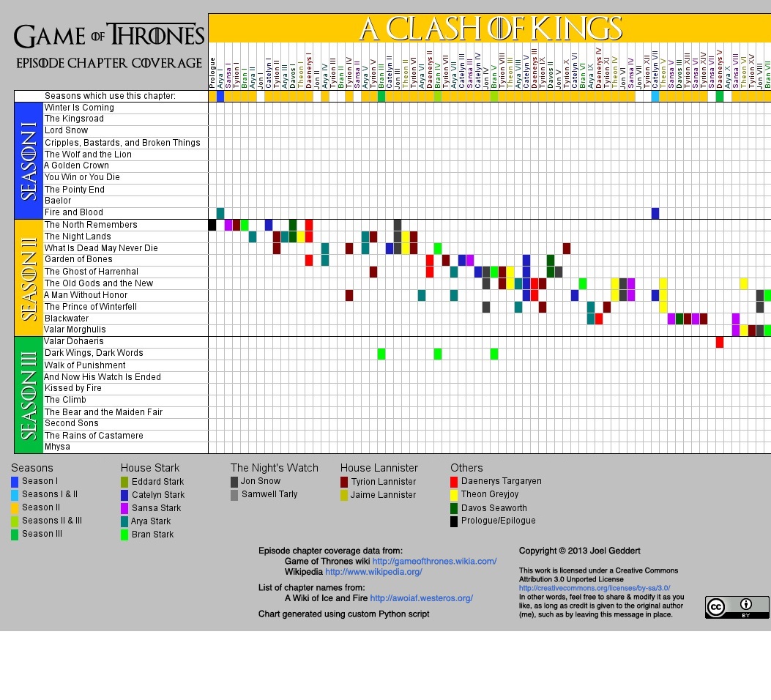Click the Creative Commons BY license badge
The image size is (771, 700).
pos(737,608)
